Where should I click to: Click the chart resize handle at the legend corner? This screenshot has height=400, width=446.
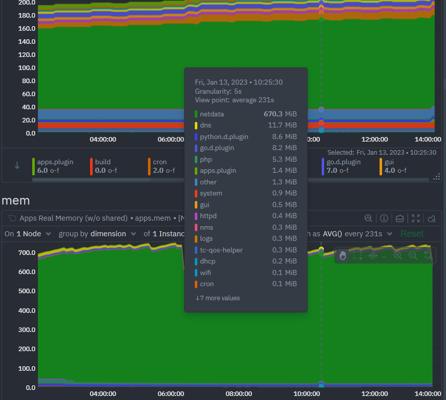436,178
